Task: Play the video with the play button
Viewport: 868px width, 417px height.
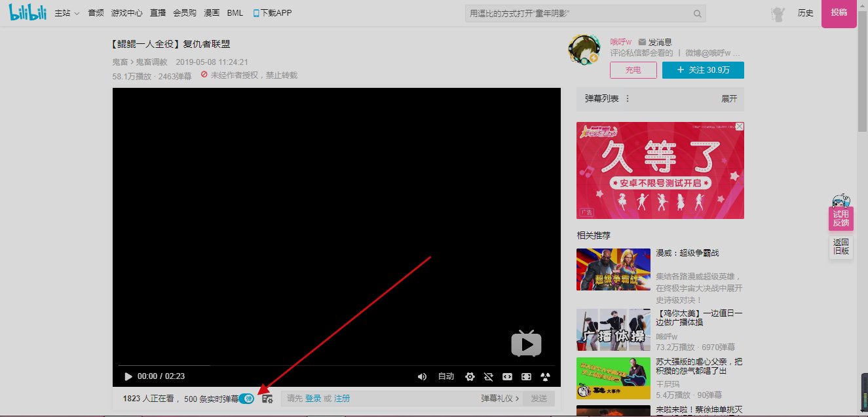Action: [128, 376]
